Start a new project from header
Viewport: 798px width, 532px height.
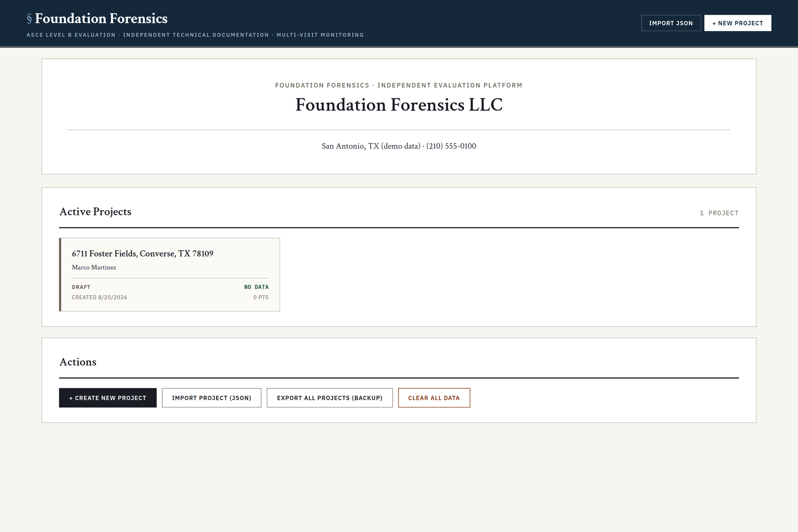(x=738, y=23)
